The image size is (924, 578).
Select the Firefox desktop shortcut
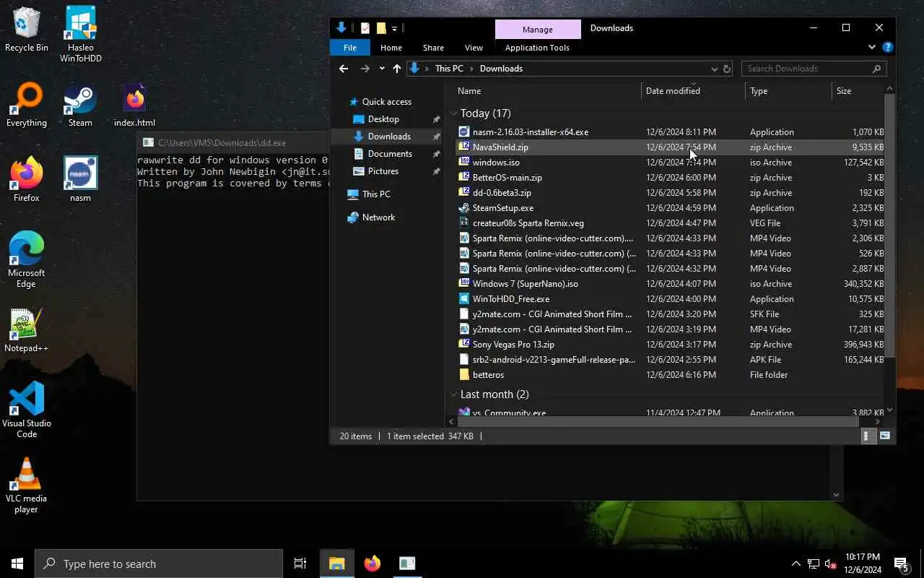pyautogui.click(x=27, y=179)
